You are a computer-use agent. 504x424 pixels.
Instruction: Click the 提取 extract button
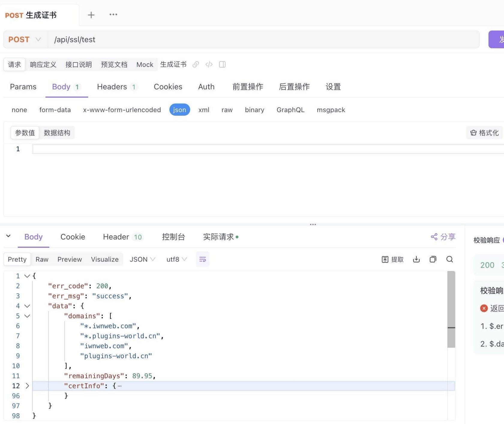click(x=392, y=259)
